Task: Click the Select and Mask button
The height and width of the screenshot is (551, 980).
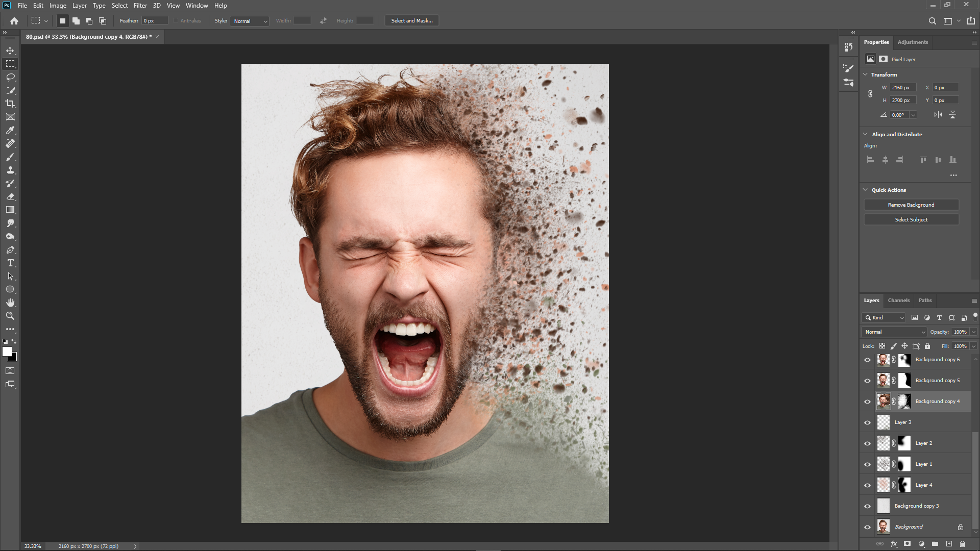Action: 412,21
